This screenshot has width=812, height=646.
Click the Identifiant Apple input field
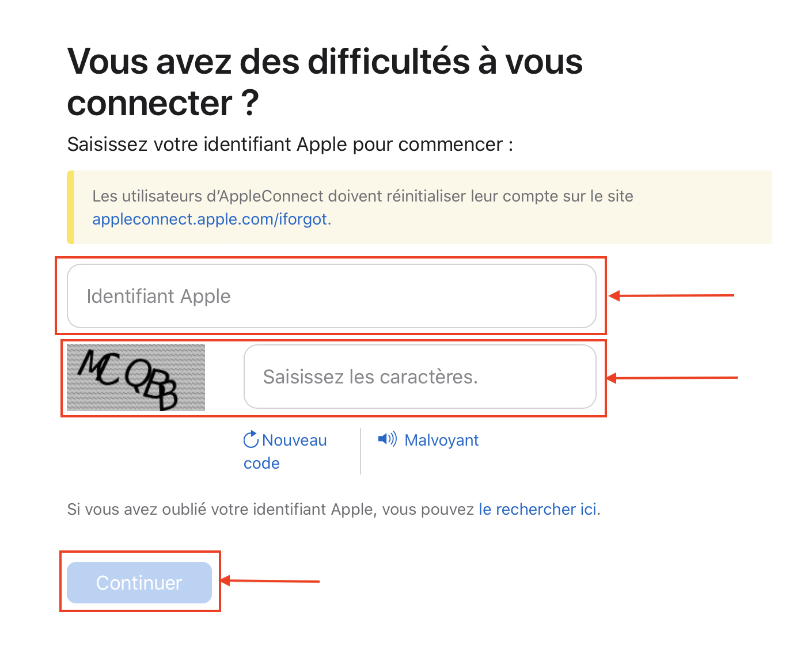pyautogui.click(x=331, y=296)
